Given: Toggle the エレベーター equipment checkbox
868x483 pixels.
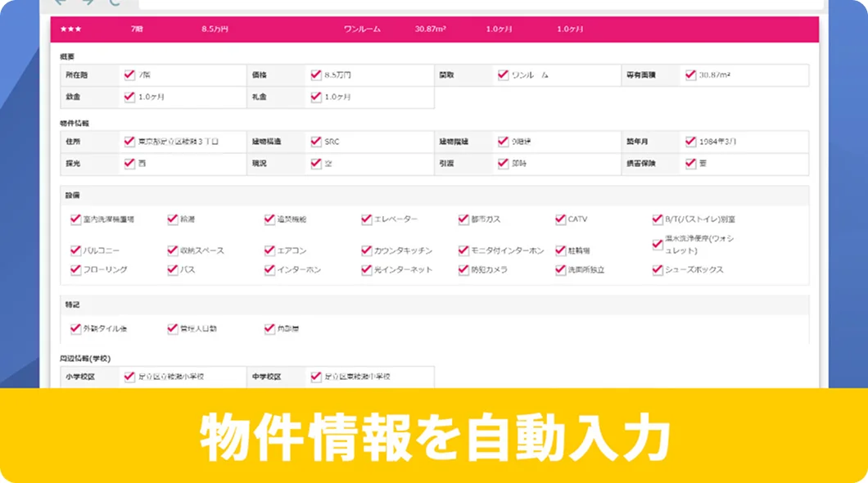Looking at the screenshot, I should pos(365,219).
